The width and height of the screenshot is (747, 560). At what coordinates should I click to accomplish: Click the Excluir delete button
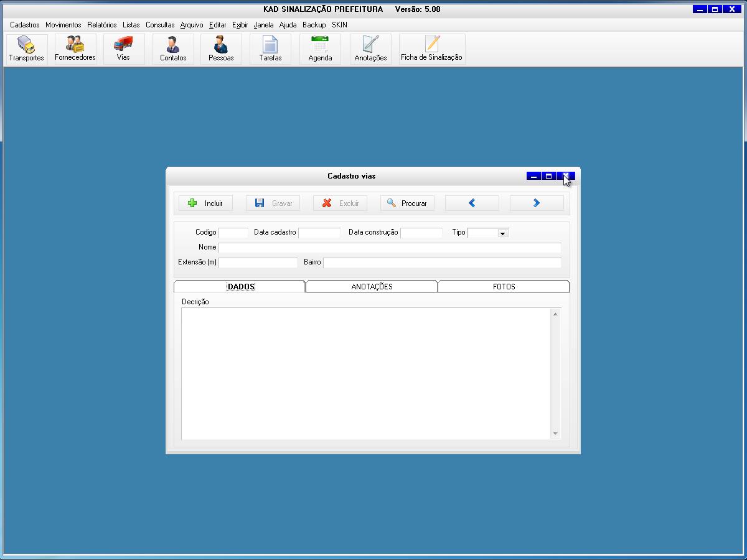(x=340, y=203)
